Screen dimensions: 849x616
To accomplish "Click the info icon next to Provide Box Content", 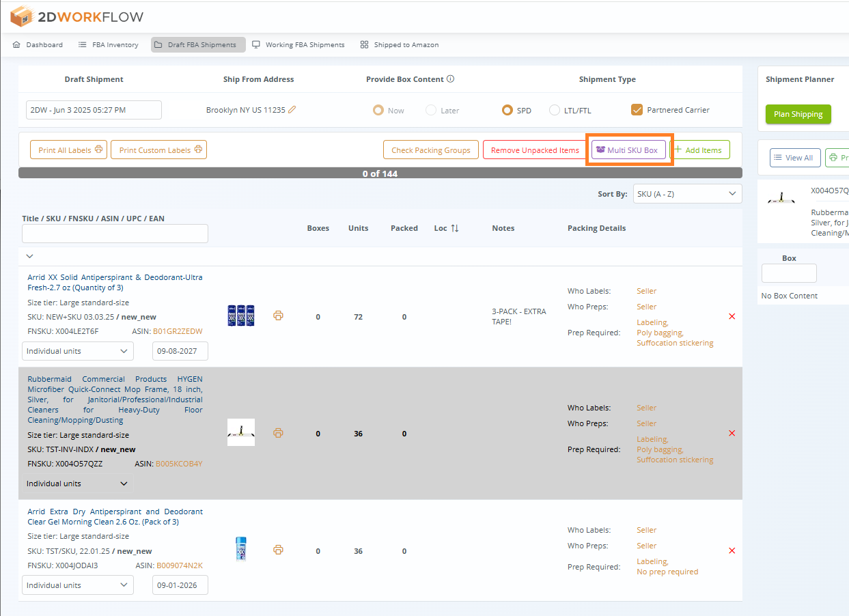I will [449, 79].
